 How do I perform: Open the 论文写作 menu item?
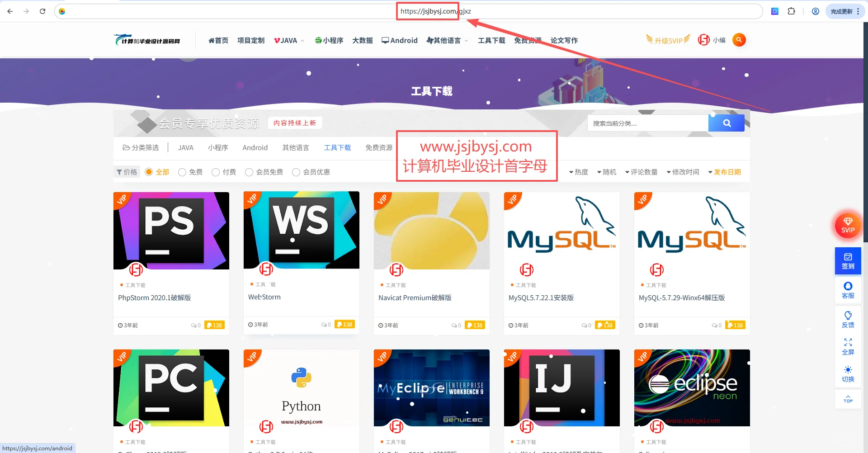(x=565, y=40)
